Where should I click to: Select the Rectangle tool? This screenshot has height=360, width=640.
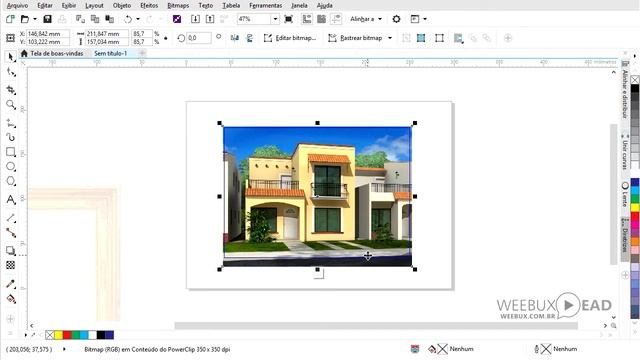click(11, 152)
